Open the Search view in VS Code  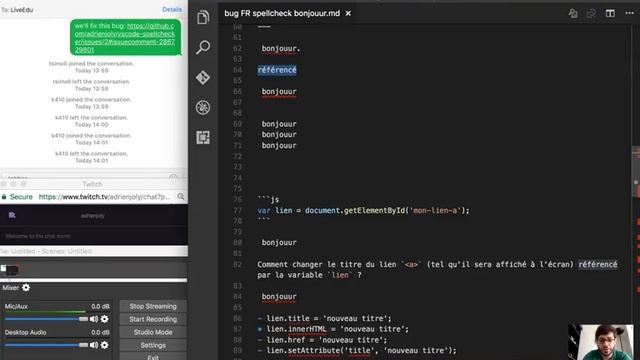tap(203, 47)
